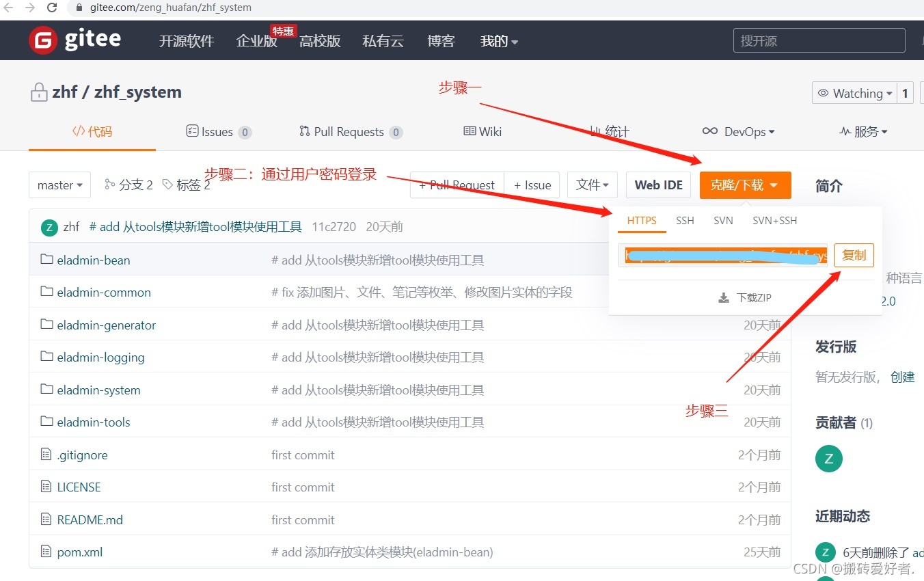Open the README.md file
Viewport: 924px width, 581px height.
point(90,519)
